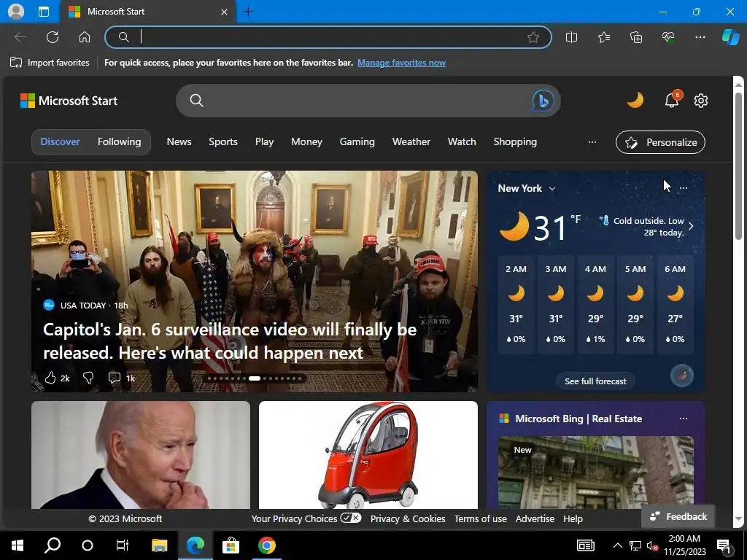Open the Sports category
The height and width of the screenshot is (560, 747).
223,142
